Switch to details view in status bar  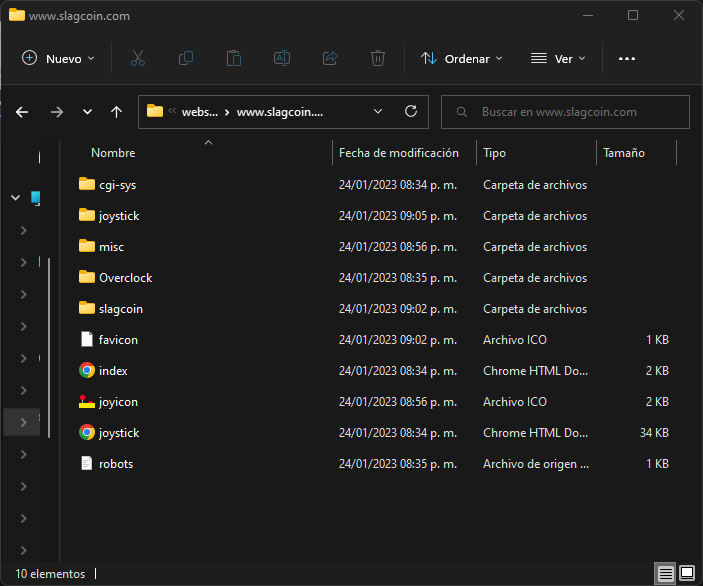(x=665, y=573)
